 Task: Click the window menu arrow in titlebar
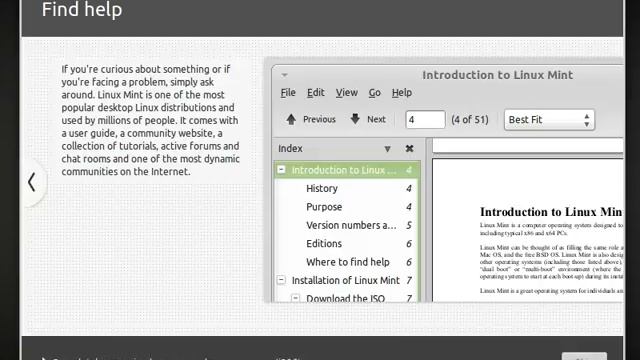point(284,75)
